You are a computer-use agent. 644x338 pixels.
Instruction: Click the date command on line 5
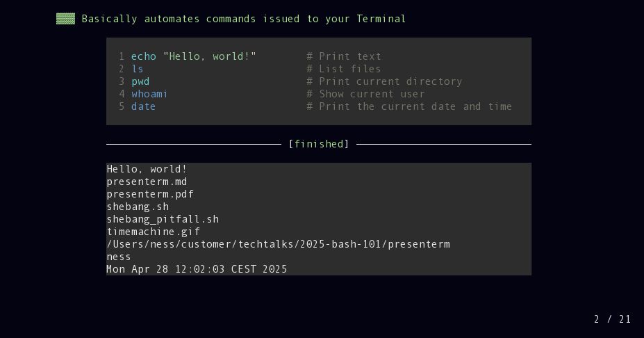(143, 106)
